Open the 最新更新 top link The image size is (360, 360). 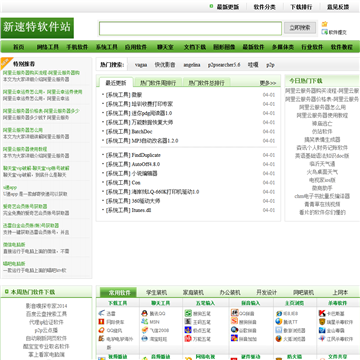coord(228,7)
